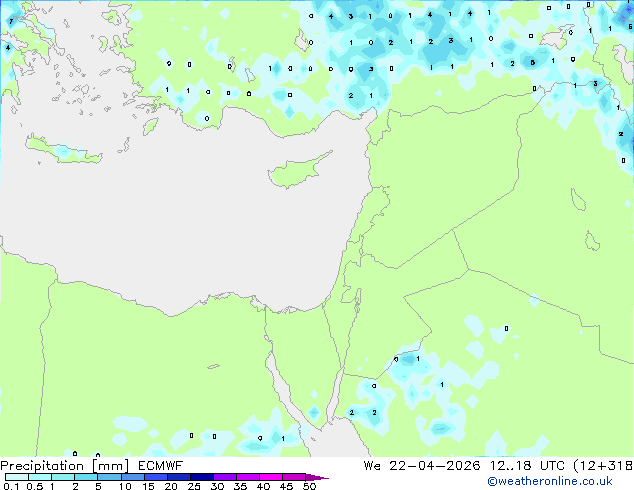The image size is (634, 490).
Task: Pick the 45–50 mm legend color swatch
Action: point(294,477)
